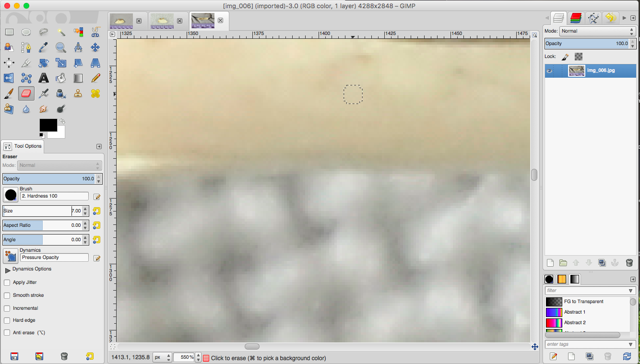The width and height of the screenshot is (640, 364).
Task: Switch to the Channels tab
Action: pyautogui.click(x=576, y=18)
